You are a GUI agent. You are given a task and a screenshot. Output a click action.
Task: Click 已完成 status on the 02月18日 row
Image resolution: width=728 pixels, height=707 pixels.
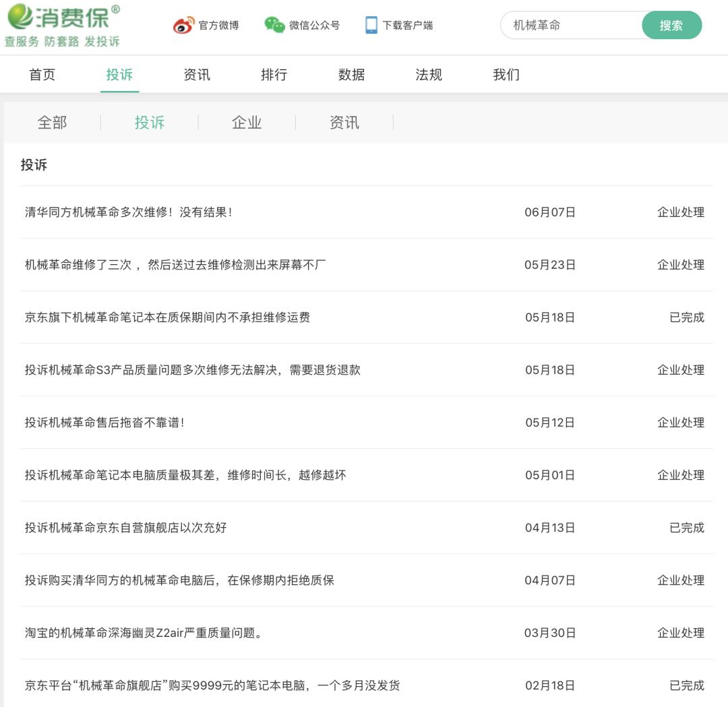click(687, 685)
